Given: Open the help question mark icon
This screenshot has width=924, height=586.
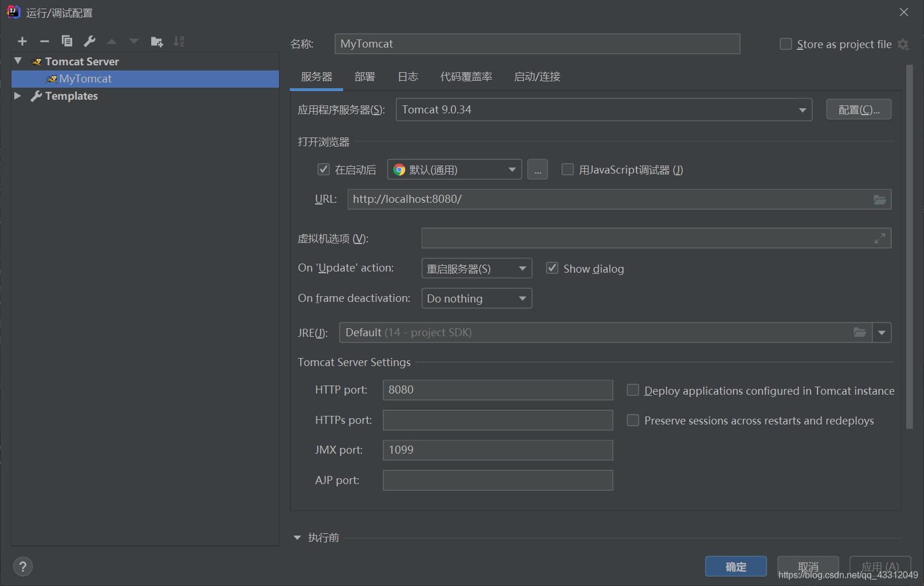Looking at the screenshot, I should 23,567.
